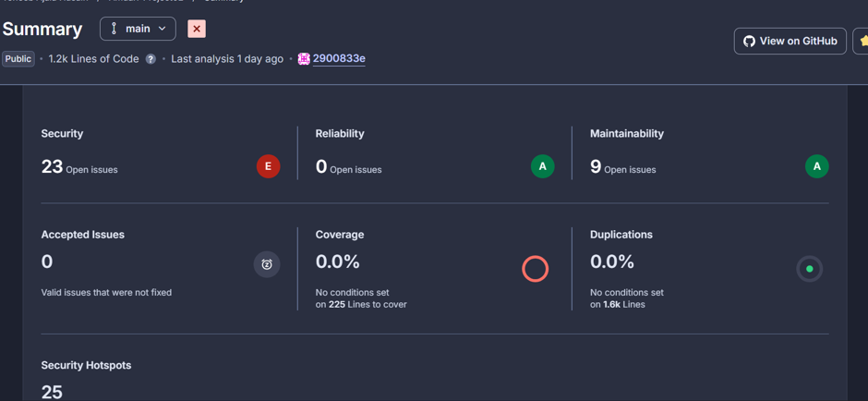868x401 pixels.
Task: Open the 0 Reliability open issues
Action: (x=321, y=166)
